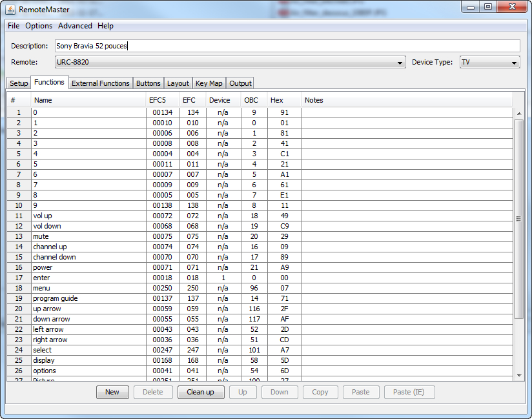This screenshot has height=419, width=532.
Task: Click the Notes cell for power row
Action: (407, 267)
